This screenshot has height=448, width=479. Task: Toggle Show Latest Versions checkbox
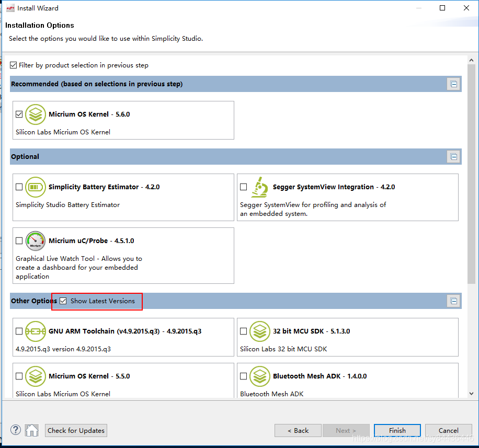tap(63, 301)
